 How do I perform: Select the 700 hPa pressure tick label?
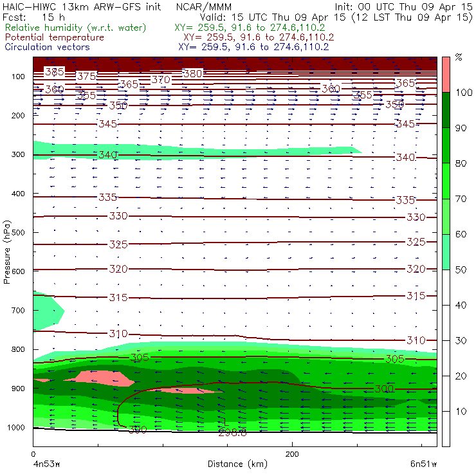pos(18,311)
